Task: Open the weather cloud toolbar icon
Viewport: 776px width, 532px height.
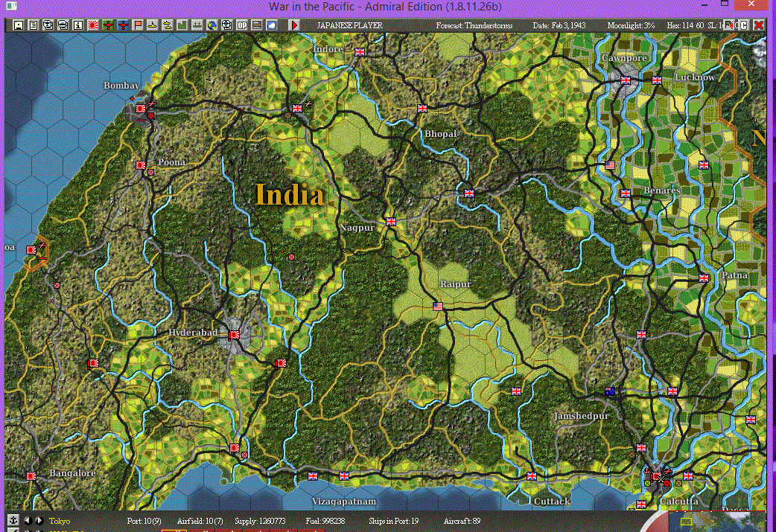Action: 271,25
